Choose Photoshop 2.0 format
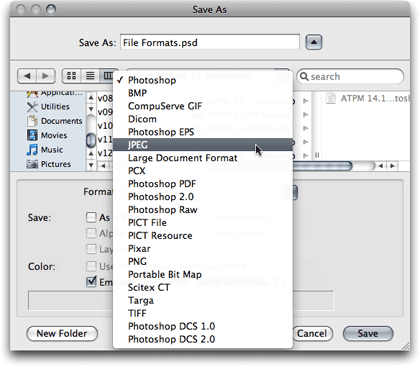 pyautogui.click(x=203, y=197)
